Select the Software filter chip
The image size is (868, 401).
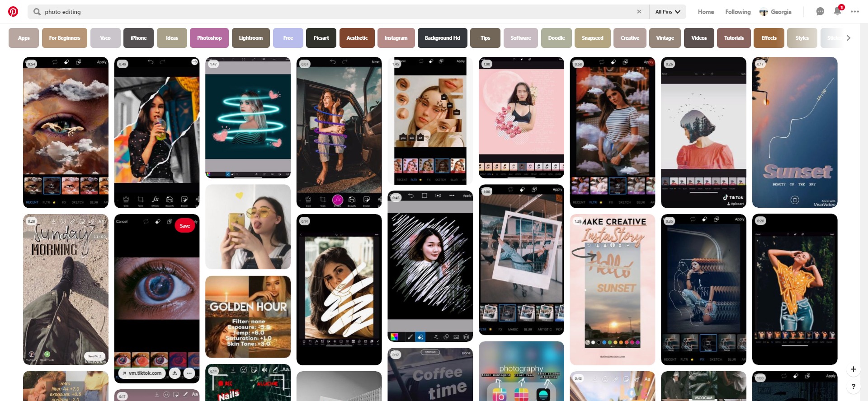point(521,38)
